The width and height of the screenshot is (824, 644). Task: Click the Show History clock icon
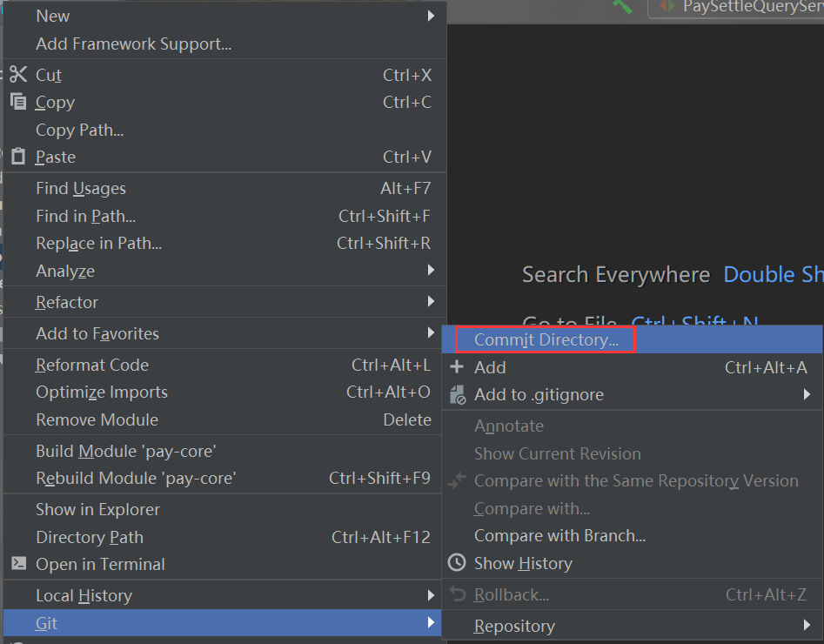point(457,563)
